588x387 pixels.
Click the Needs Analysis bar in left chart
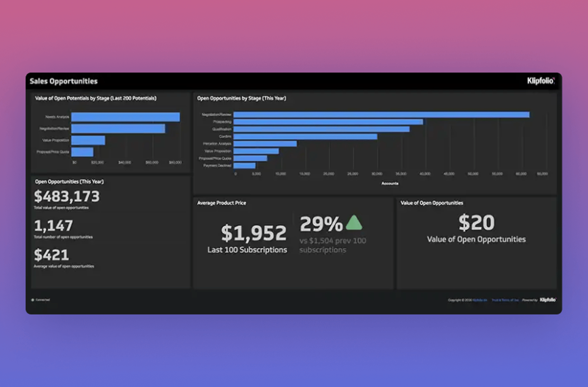click(126, 116)
